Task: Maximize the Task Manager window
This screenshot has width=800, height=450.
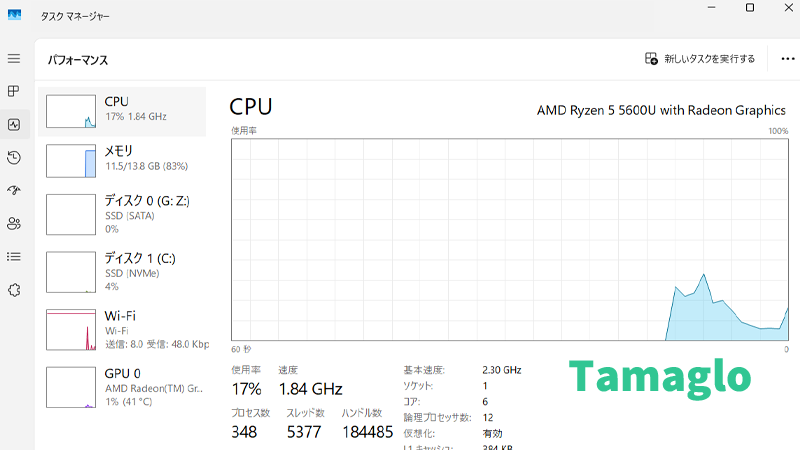Action: [x=750, y=8]
